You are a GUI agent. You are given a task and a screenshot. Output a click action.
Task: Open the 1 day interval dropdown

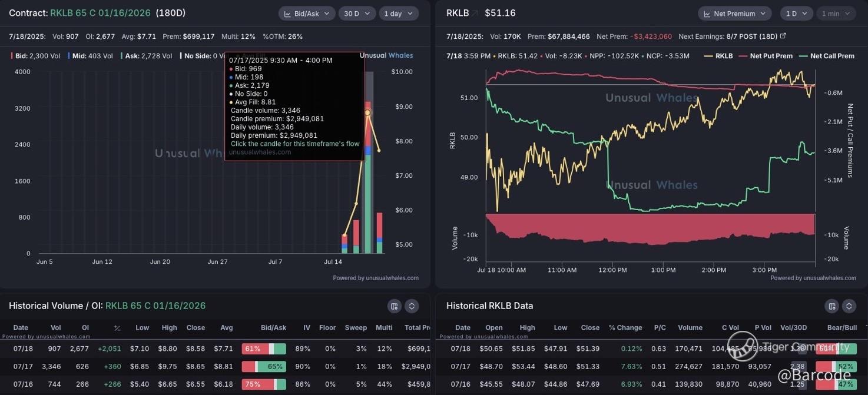click(399, 14)
